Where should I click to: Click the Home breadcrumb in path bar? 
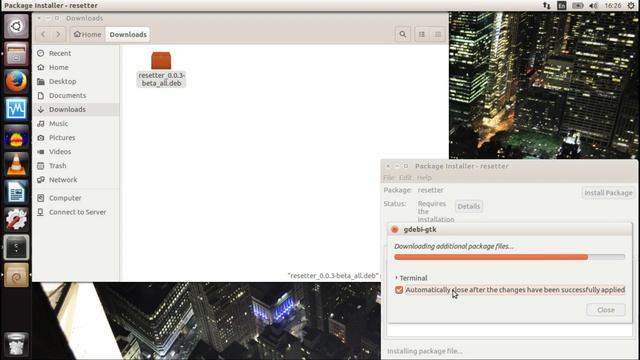pos(87,34)
